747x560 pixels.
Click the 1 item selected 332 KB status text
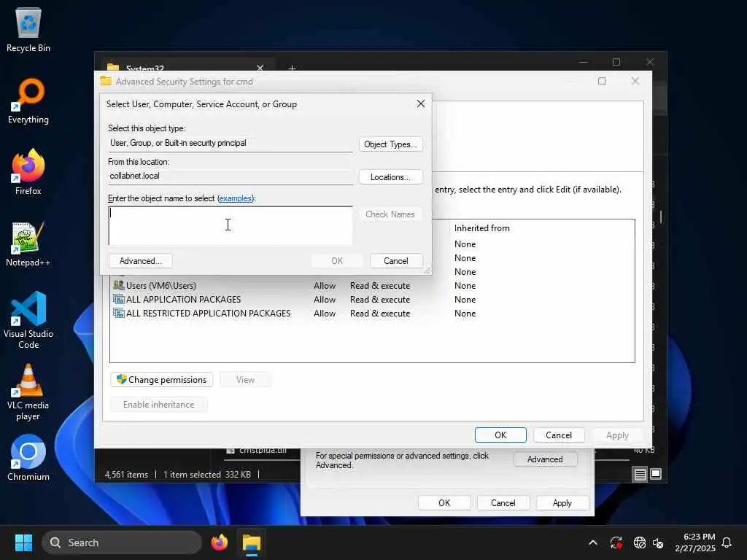206,474
